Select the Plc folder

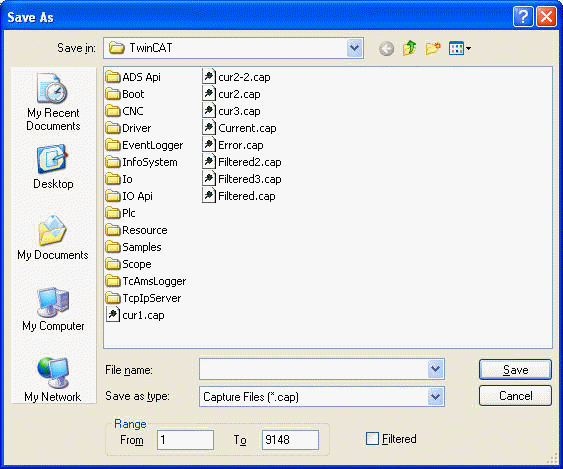[121, 213]
